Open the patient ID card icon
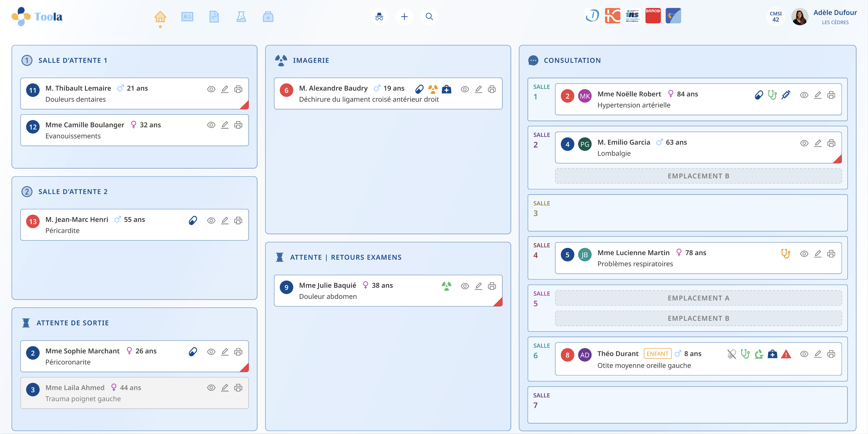Screen dimensions: 868x434 [x=187, y=17]
